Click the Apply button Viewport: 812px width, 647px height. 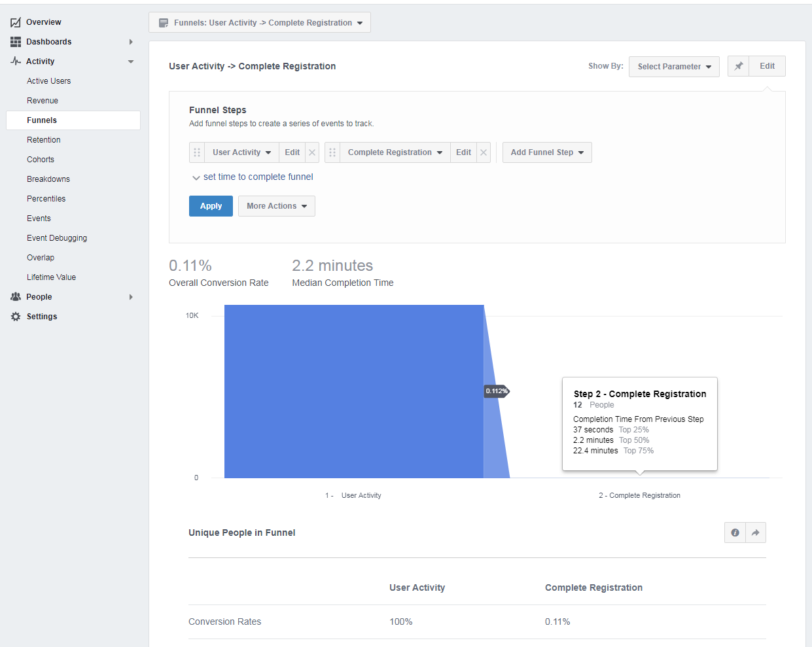point(211,205)
